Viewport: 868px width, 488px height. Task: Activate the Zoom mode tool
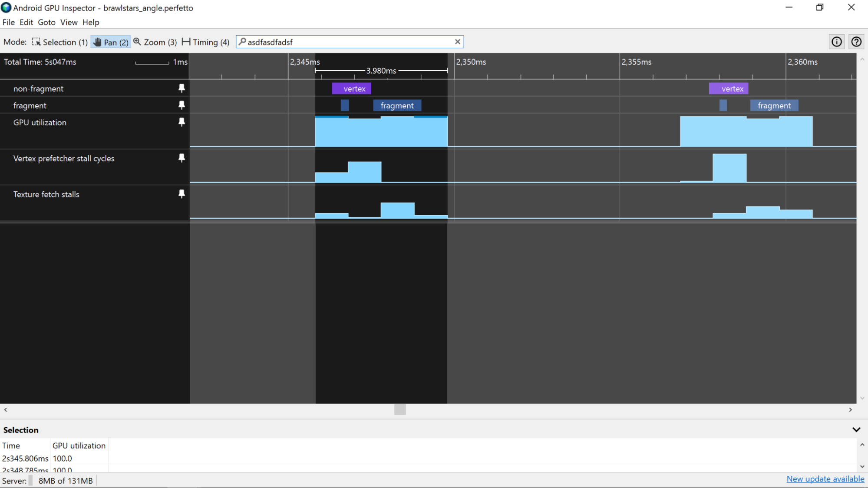[155, 42]
